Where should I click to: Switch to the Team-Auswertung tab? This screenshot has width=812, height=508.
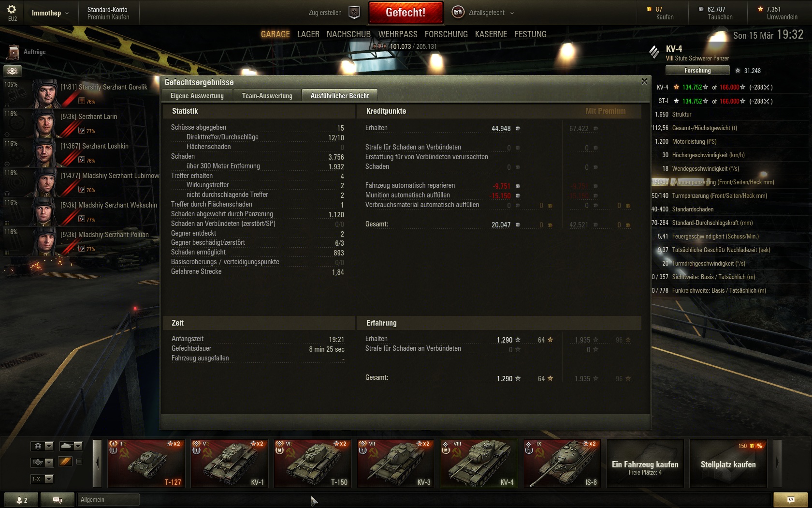pos(267,96)
